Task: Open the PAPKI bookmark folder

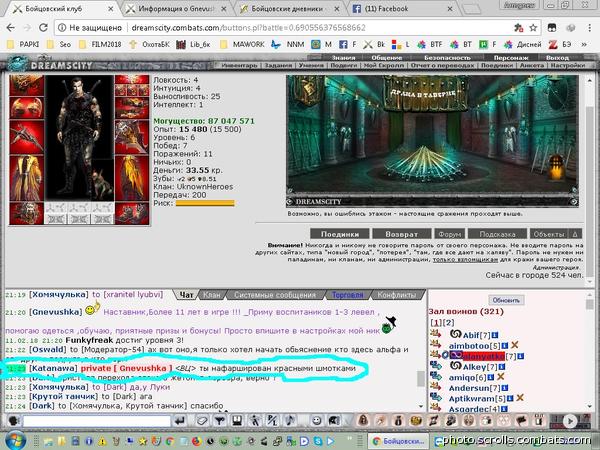Action: tap(24, 44)
